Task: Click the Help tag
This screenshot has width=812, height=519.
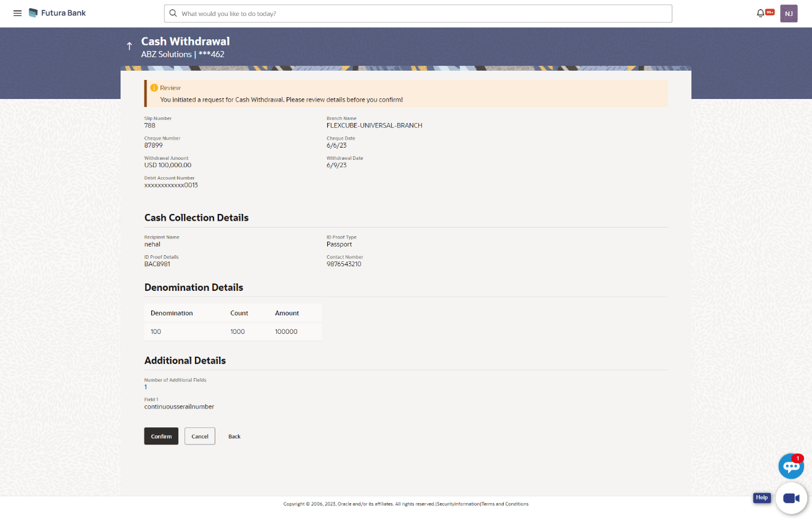Action: [762, 497]
